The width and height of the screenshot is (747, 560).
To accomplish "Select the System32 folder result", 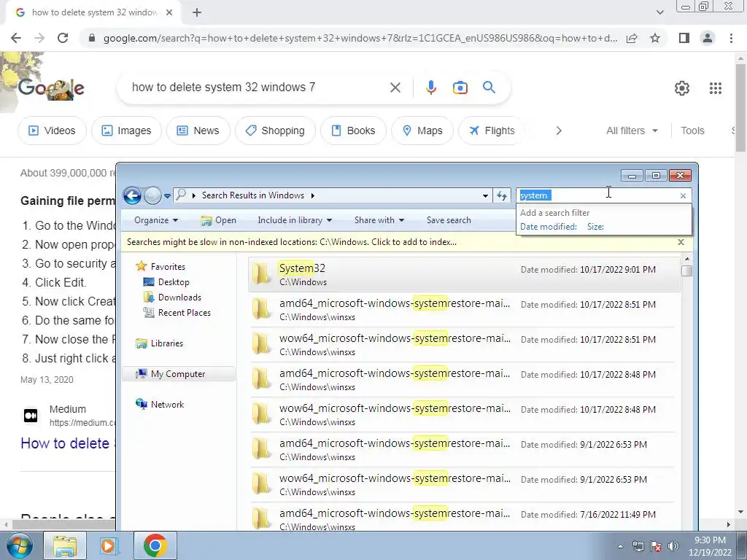I will (x=464, y=274).
